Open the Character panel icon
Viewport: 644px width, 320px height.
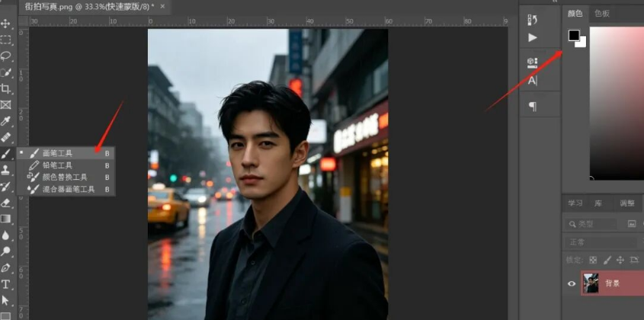click(532, 81)
